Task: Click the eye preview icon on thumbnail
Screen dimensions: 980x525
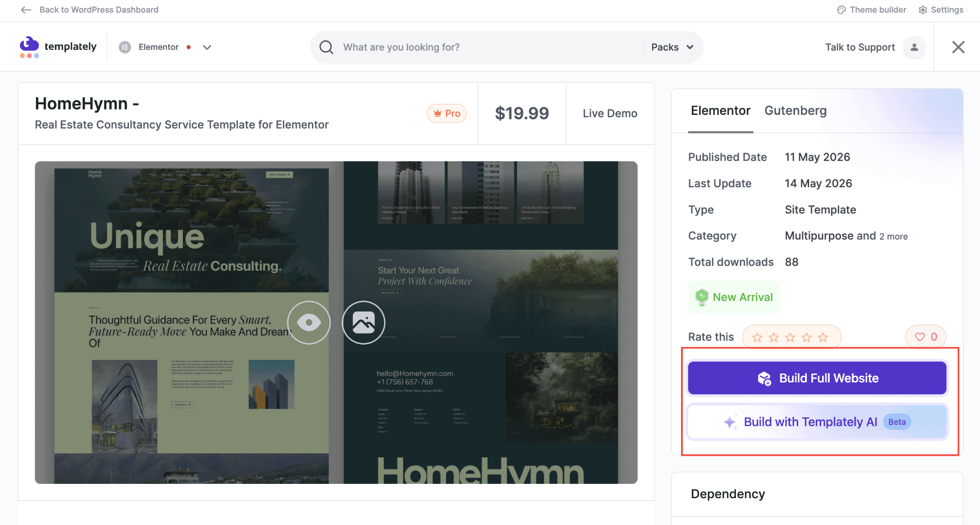Action: 309,322
